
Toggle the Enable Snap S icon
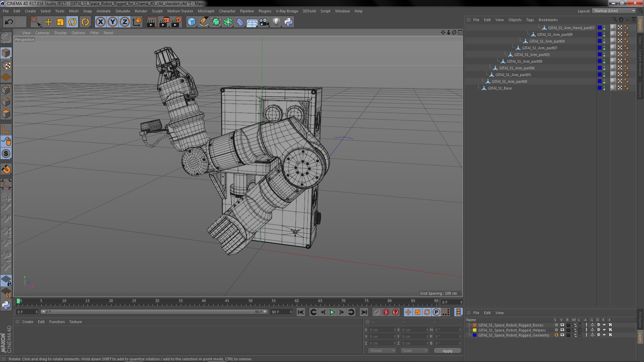tap(6, 154)
